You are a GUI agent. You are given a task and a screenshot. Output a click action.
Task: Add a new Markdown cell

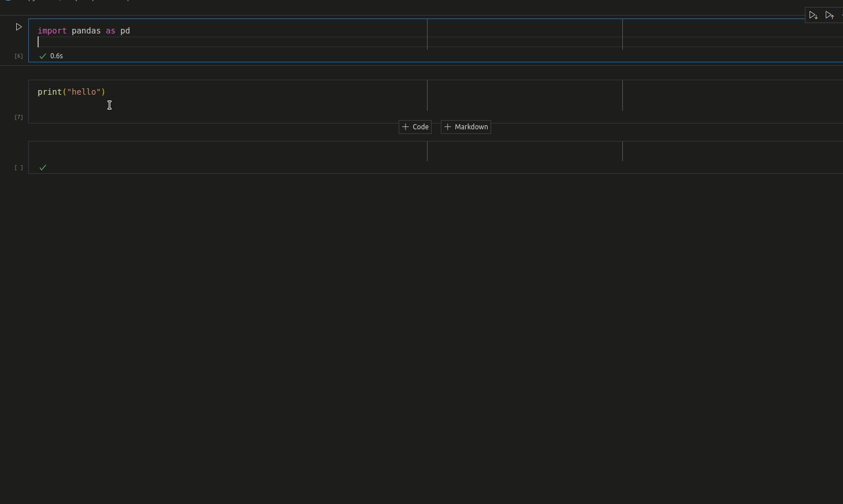click(x=466, y=127)
